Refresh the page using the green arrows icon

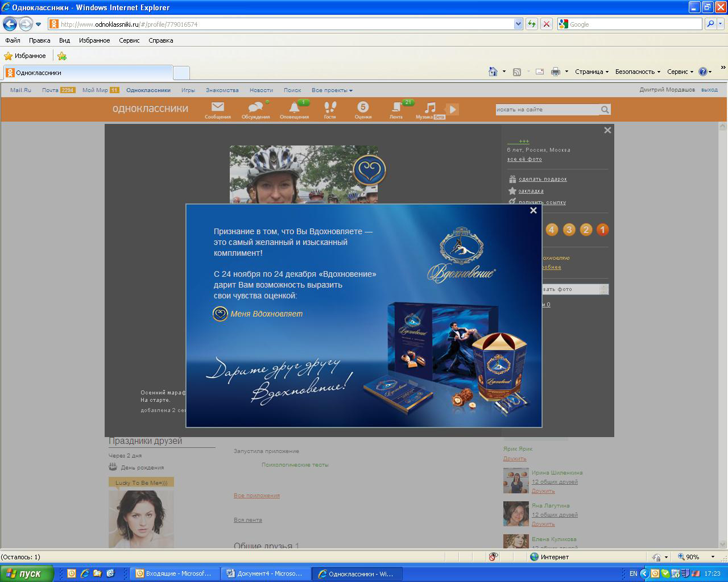(x=532, y=24)
